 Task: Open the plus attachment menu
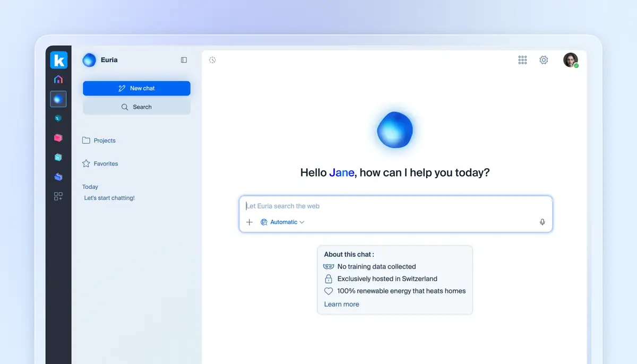coord(249,222)
